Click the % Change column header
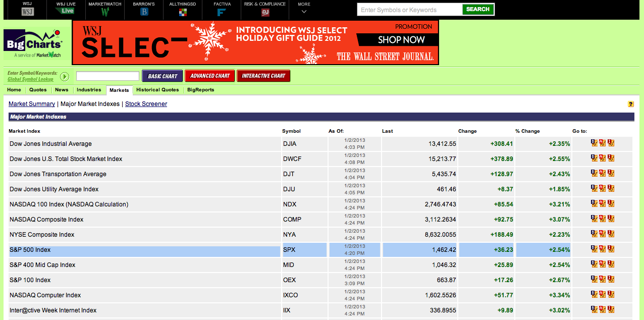 click(x=527, y=131)
